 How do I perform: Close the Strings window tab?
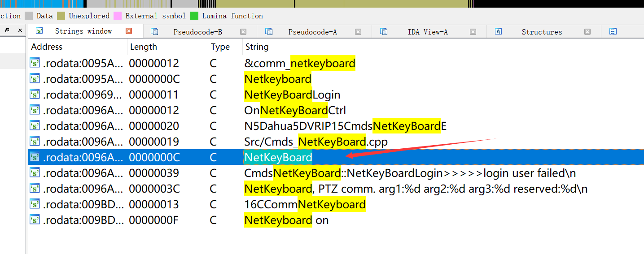[129, 31]
